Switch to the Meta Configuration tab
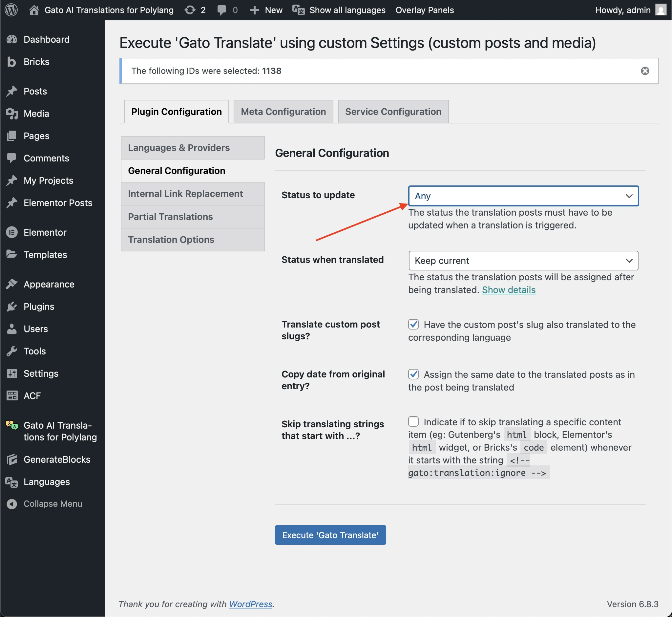The height and width of the screenshot is (617, 672). (x=283, y=111)
